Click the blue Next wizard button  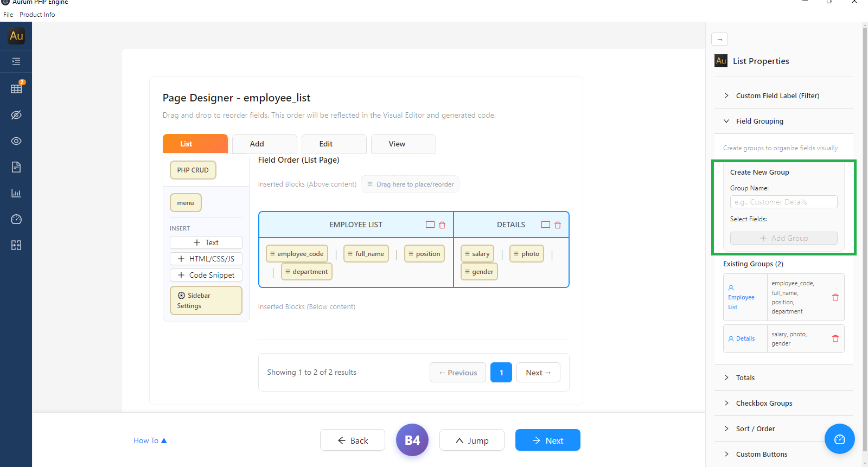click(x=548, y=440)
